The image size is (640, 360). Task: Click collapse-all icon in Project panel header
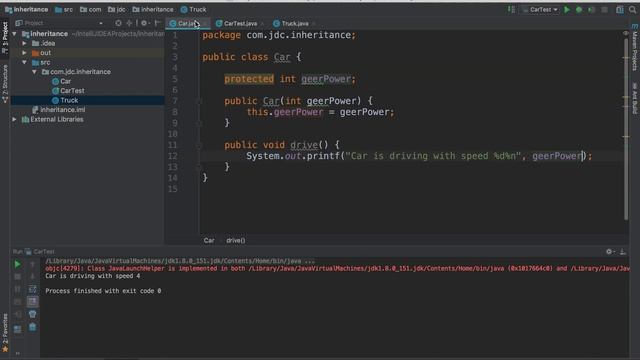(x=129, y=23)
